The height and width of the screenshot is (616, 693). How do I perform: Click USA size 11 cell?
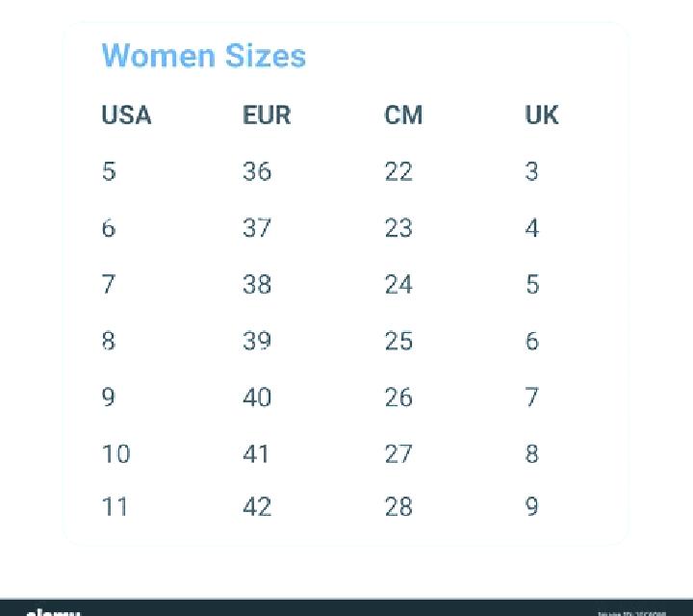pyautogui.click(x=115, y=506)
